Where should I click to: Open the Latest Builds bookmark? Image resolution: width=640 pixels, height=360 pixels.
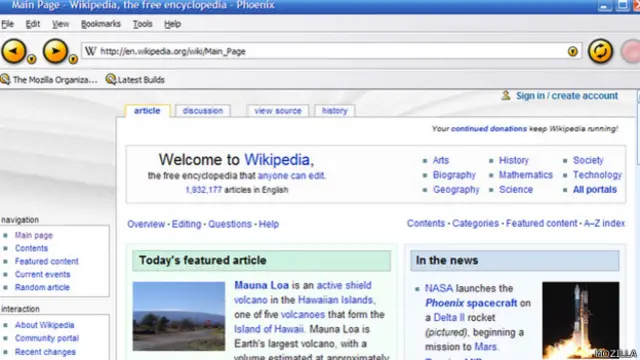point(135,79)
